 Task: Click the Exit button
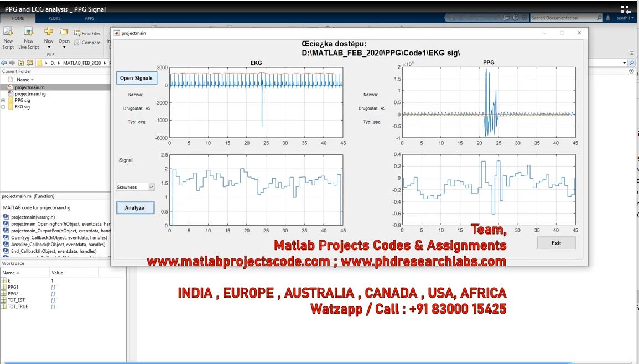[556, 243]
